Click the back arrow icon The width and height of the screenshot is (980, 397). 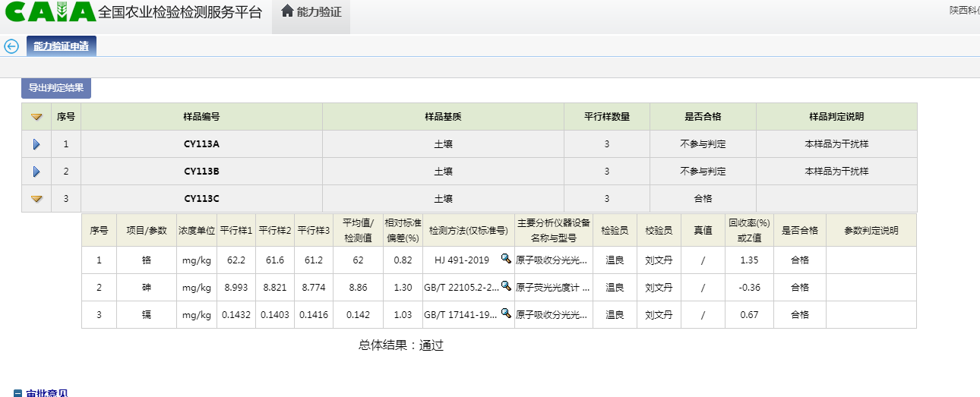[11, 46]
